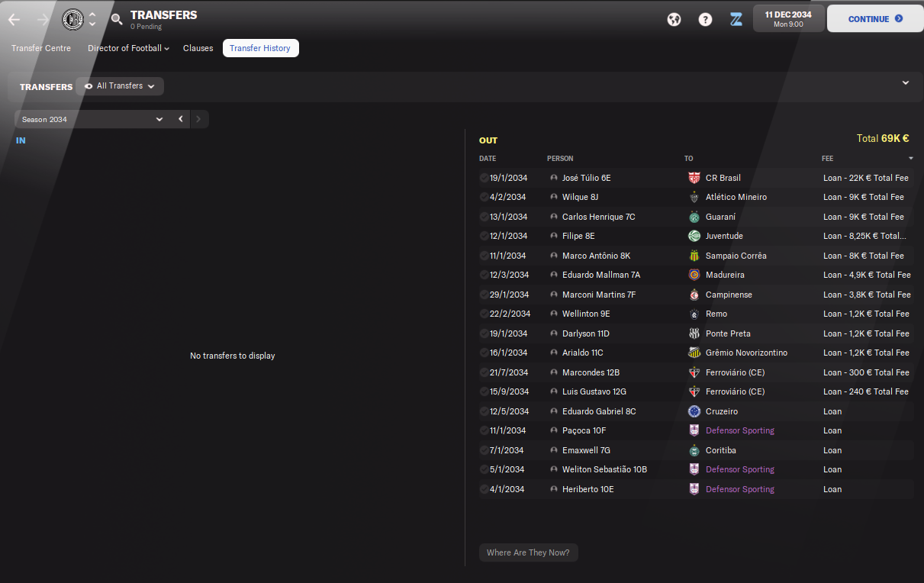Click the Sampaio Corrêa club crest

pyautogui.click(x=694, y=256)
